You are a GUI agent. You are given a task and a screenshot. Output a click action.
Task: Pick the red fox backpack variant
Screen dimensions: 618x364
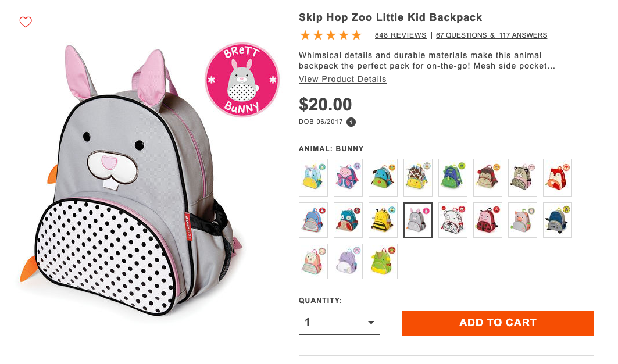coord(558,177)
